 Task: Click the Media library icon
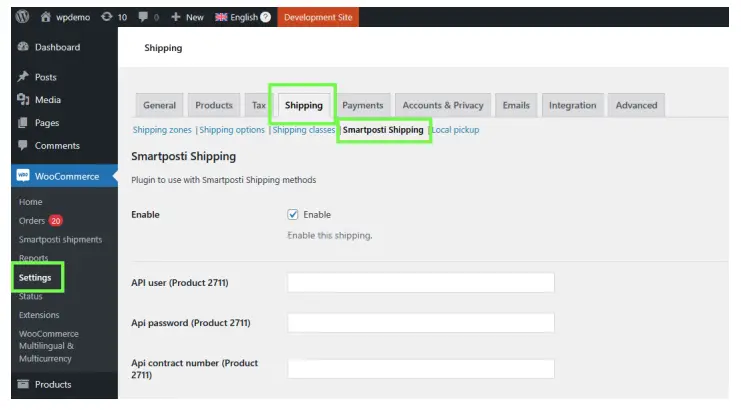pos(23,99)
